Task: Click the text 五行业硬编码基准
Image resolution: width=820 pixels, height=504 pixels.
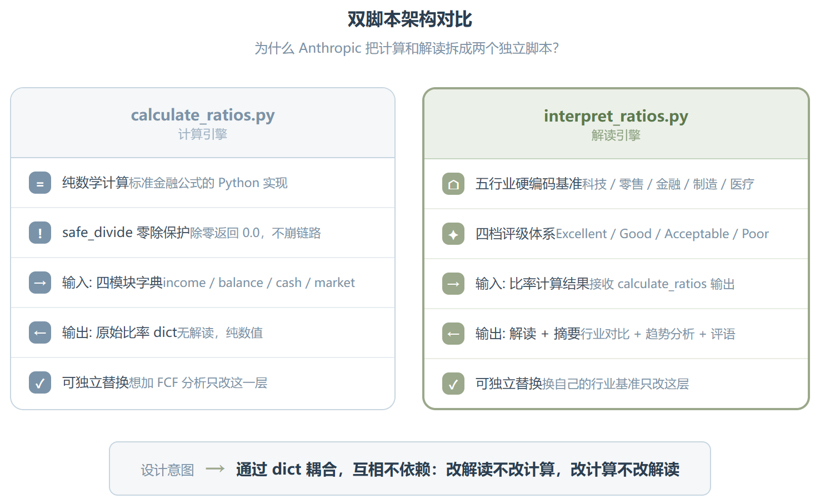Action: click(529, 184)
